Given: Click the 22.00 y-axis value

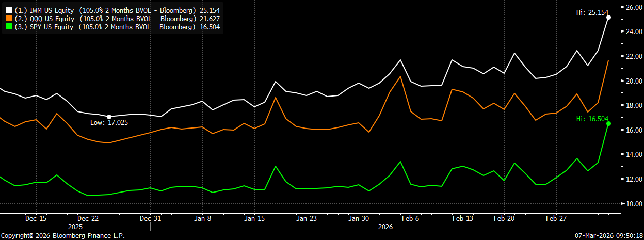Looking at the screenshot, I should [x=633, y=56].
